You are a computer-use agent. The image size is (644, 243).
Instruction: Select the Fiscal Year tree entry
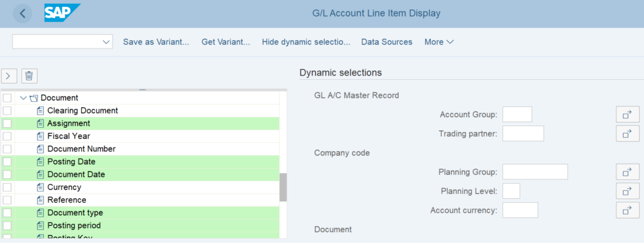pos(69,136)
